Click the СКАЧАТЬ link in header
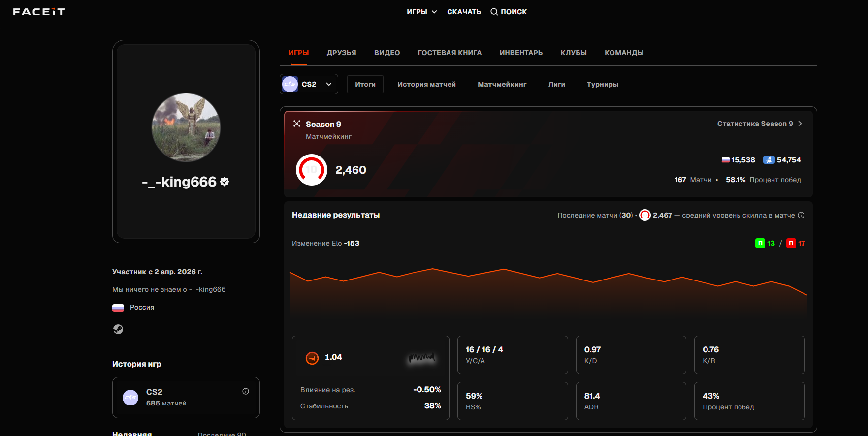Screen dimensions: 868x436 coord(464,12)
